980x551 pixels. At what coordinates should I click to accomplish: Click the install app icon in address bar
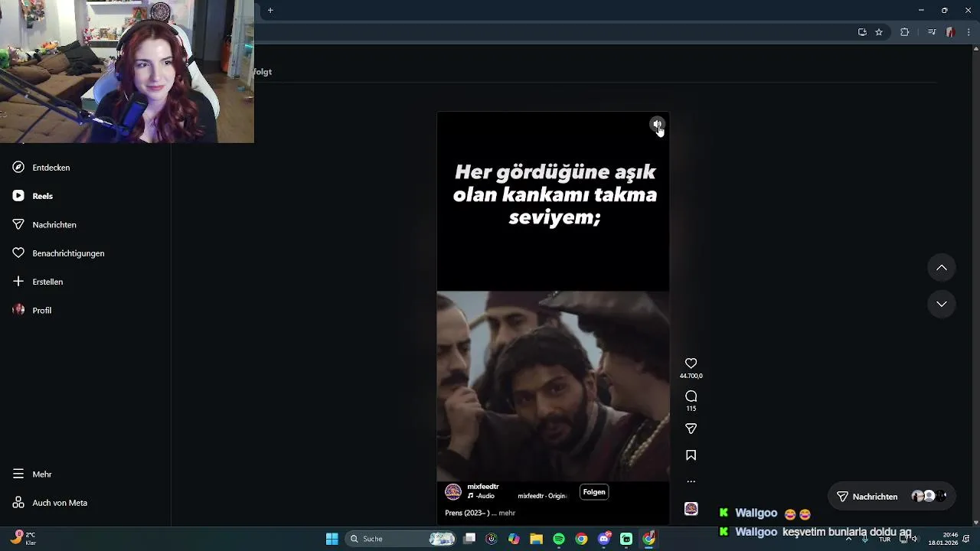click(862, 32)
